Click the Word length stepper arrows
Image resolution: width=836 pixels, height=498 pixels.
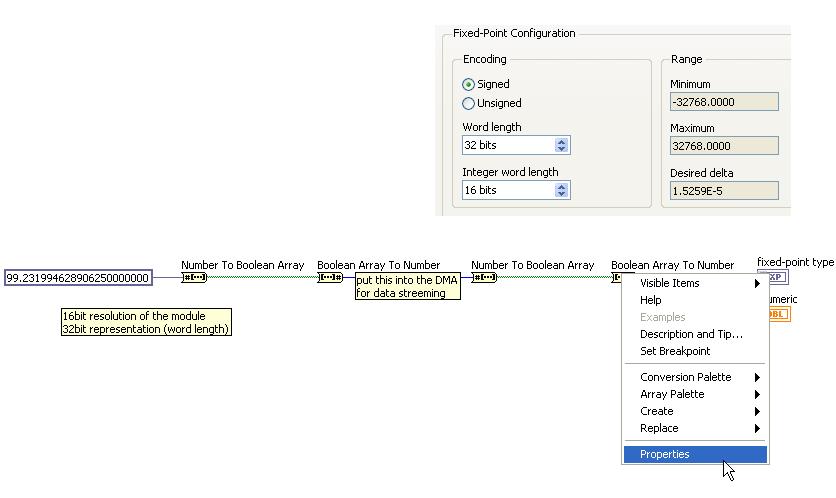561,145
